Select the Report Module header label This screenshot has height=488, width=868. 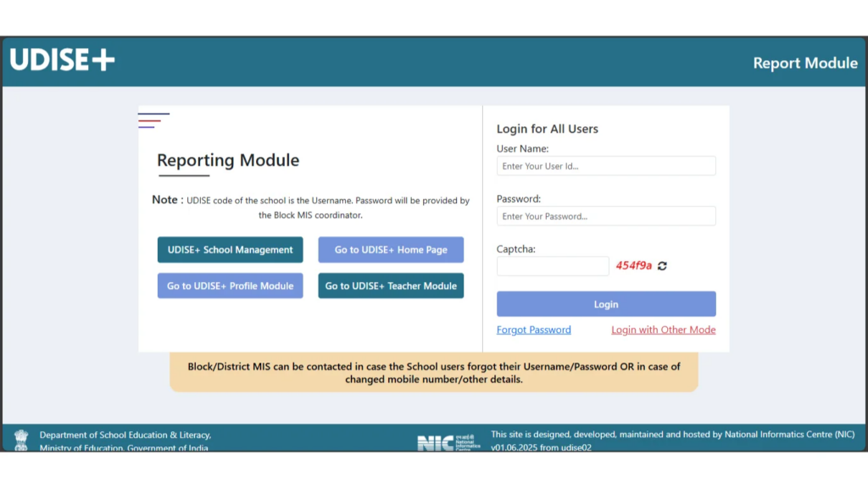804,63
